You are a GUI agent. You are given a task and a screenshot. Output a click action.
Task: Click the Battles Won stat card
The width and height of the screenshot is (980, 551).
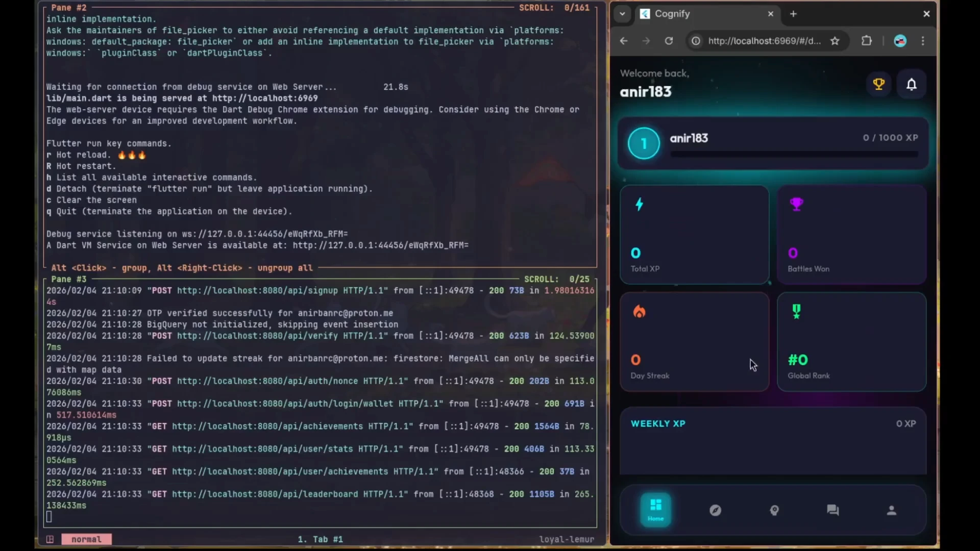851,235
